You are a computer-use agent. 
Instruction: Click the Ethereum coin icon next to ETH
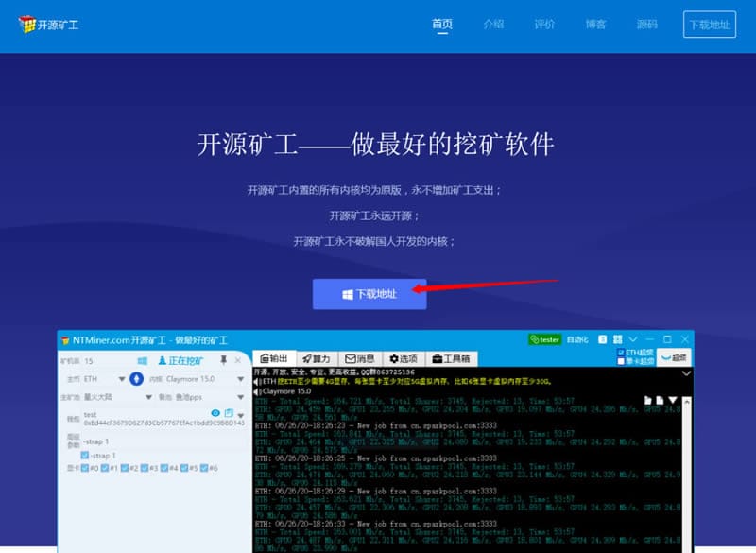(136, 379)
